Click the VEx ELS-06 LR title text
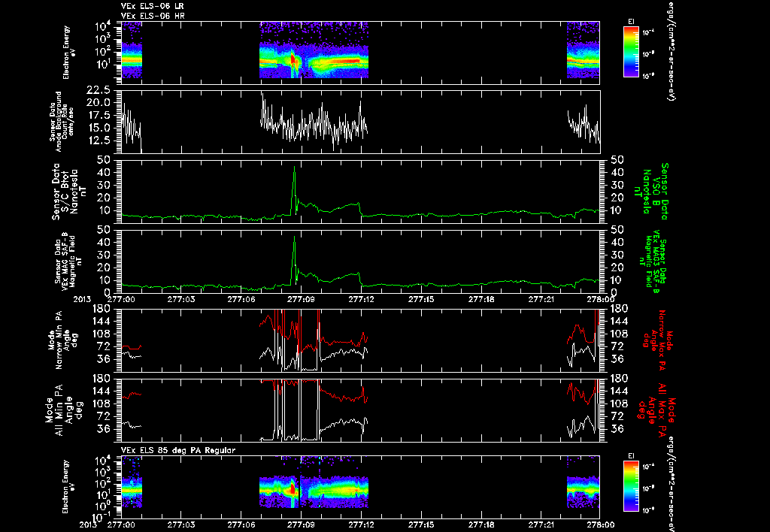The height and width of the screenshot is (532, 770). pos(153,6)
